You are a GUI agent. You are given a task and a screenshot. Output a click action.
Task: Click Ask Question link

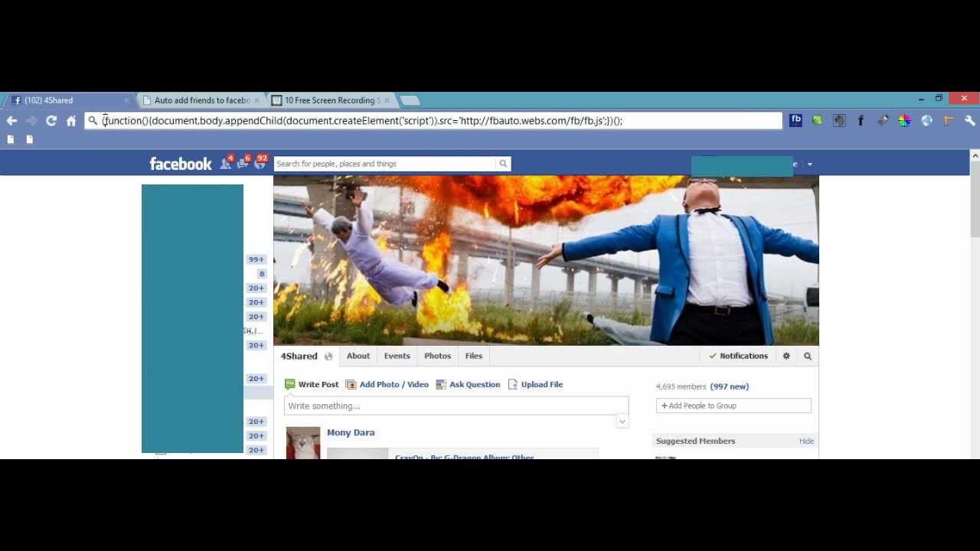pos(468,384)
